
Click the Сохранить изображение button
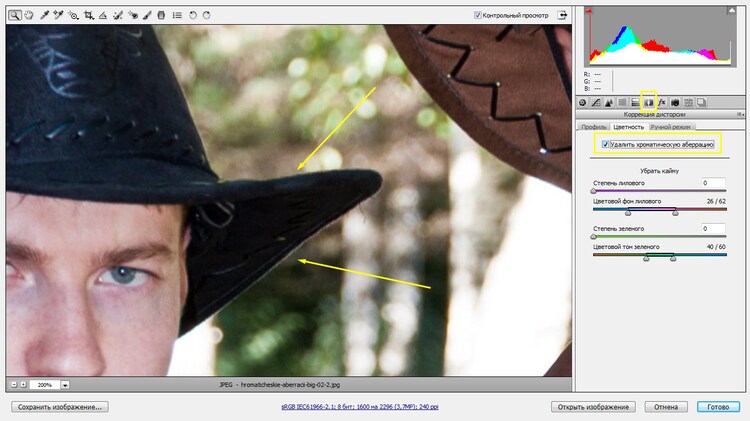click(60, 407)
